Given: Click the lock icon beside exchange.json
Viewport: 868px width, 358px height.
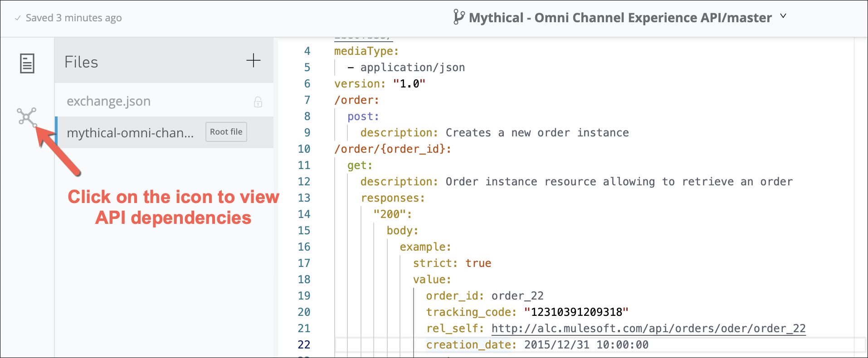Looking at the screenshot, I should tap(258, 102).
